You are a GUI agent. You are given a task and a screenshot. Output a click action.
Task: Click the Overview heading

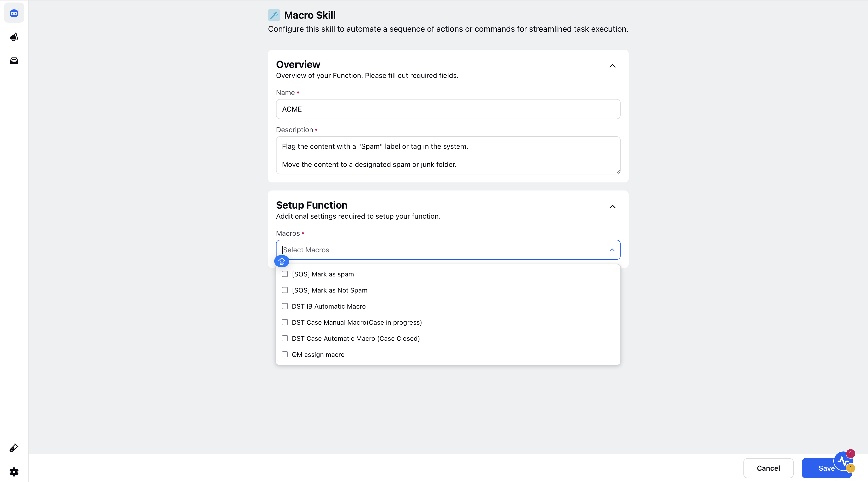tap(298, 64)
